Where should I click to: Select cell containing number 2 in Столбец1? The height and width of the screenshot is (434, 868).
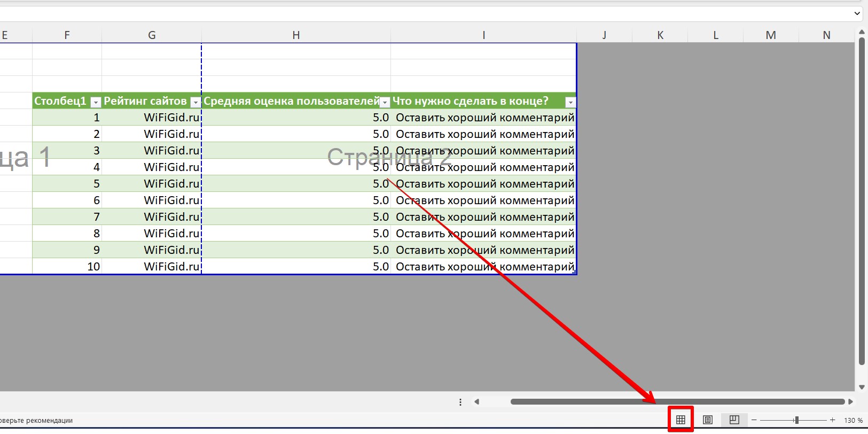[x=67, y=134]
